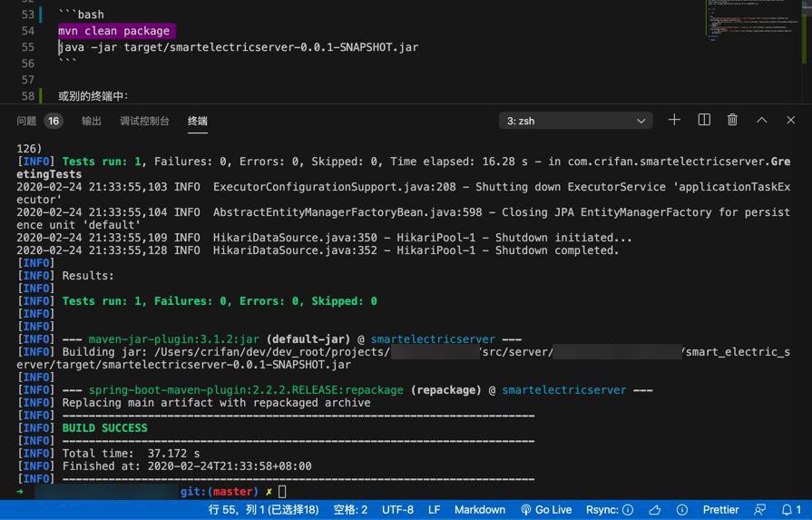812x520 pixels.
Task: Click line number 55 in gutter
Action: coord(28,47)
